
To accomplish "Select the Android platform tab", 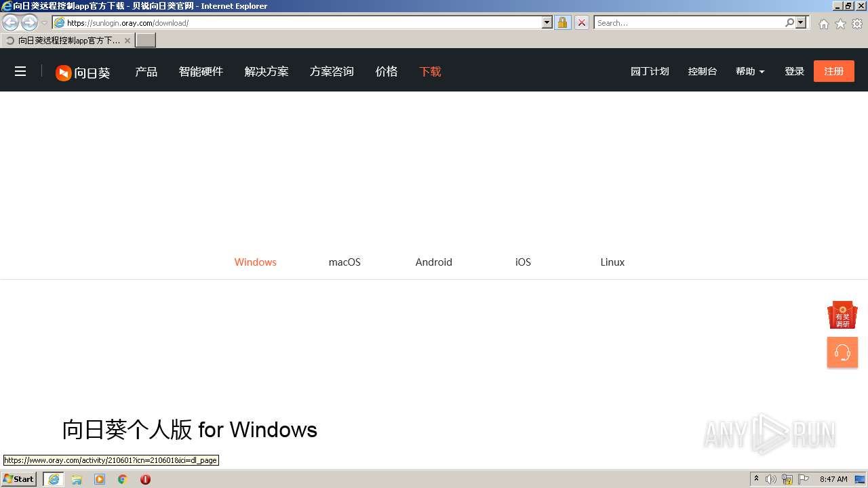I will [434, 262].
